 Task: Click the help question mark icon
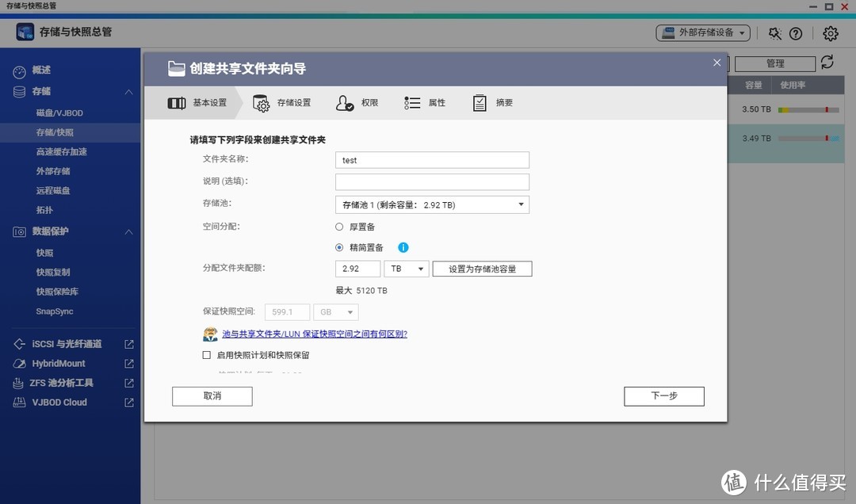796,33
